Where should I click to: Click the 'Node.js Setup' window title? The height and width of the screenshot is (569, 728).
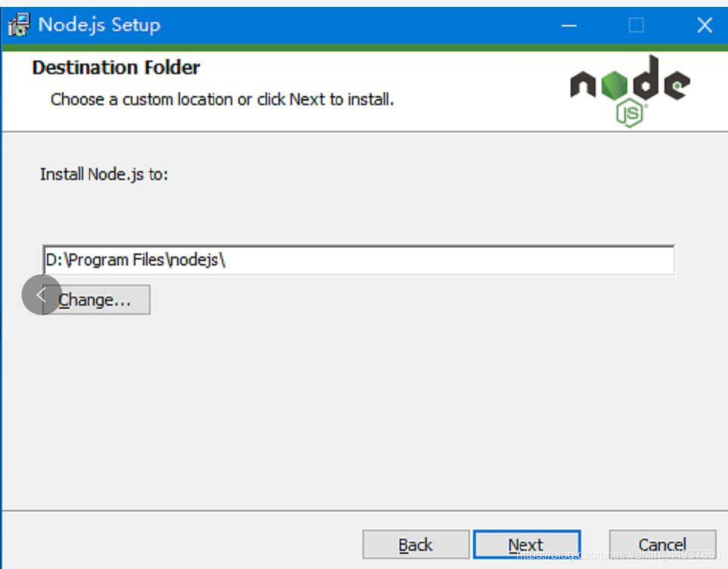point(99,25)
